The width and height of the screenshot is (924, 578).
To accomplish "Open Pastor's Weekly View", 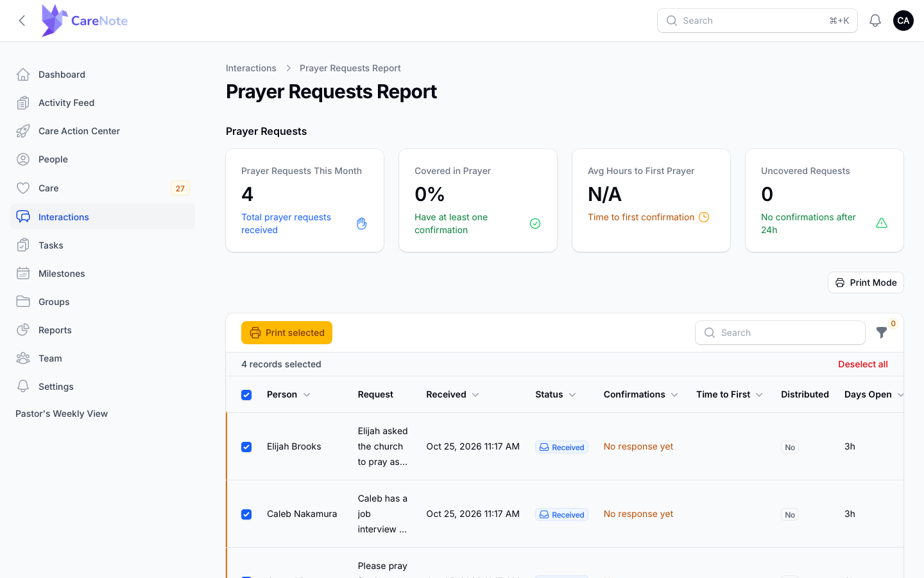I will pos(62,414).
